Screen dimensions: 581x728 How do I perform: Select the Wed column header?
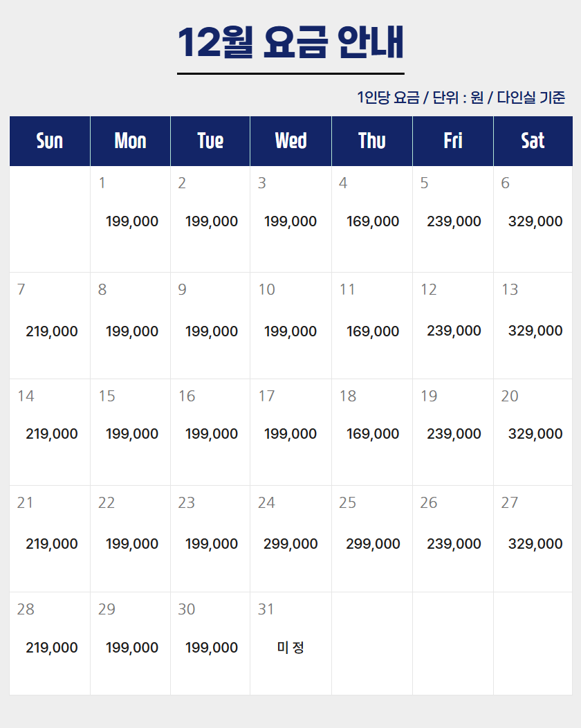290,141
